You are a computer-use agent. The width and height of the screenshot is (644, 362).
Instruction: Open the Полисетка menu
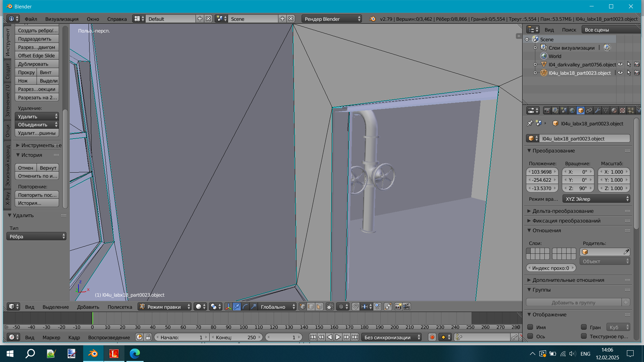[120, 307]
